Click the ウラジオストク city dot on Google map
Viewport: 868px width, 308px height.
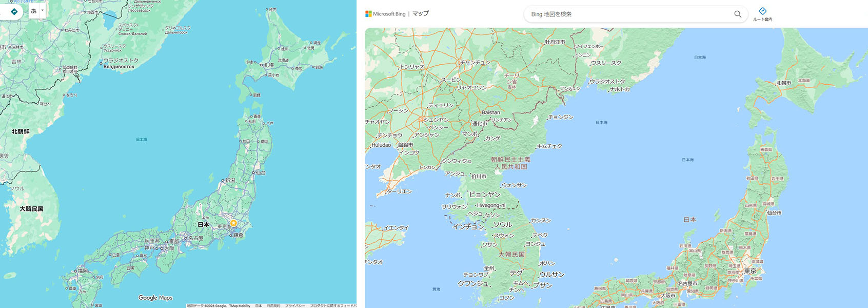pos(101,63)
